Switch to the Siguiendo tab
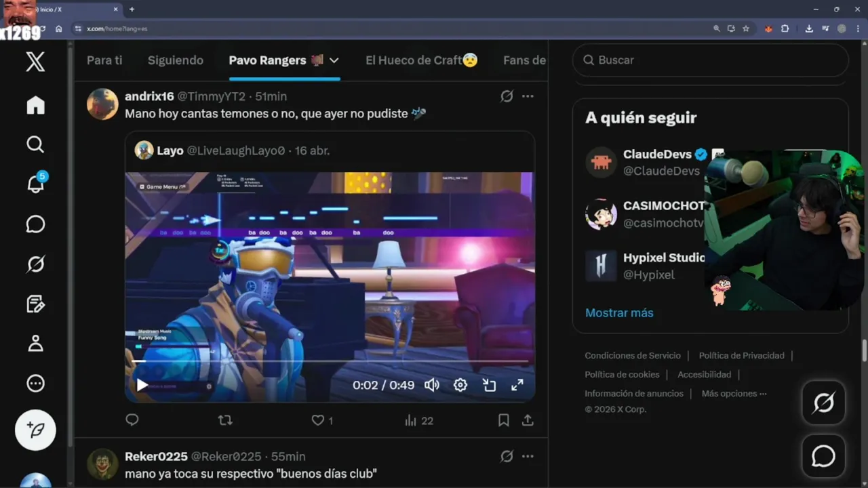 pyautogui.click(x=176, y=60)
